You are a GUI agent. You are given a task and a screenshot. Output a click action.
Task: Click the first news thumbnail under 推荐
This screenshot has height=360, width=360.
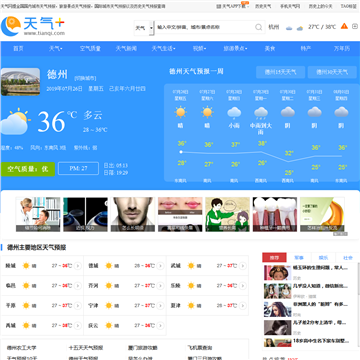coord(278,273)
